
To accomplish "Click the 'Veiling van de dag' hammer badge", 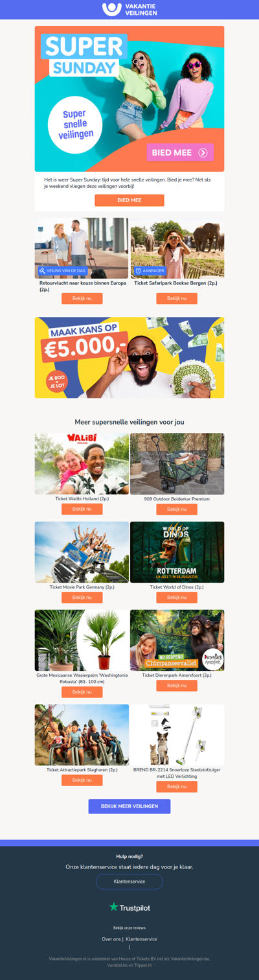I will (63, 271).
